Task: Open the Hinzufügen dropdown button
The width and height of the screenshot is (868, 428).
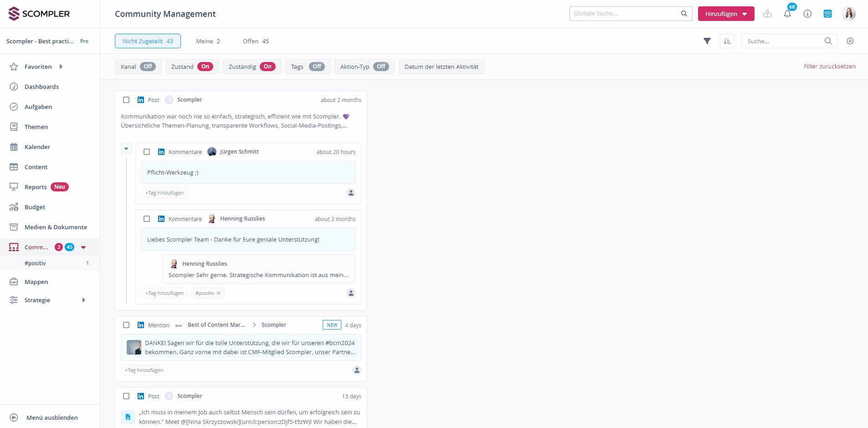Action: pyautogui.click(x=726, y=14)
